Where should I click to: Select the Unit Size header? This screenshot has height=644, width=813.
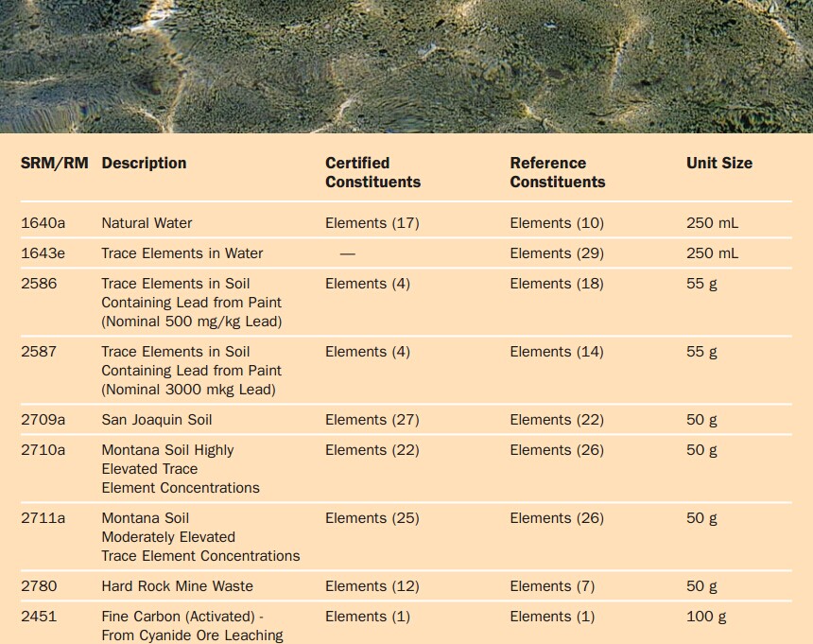click(x=719, y=163)
